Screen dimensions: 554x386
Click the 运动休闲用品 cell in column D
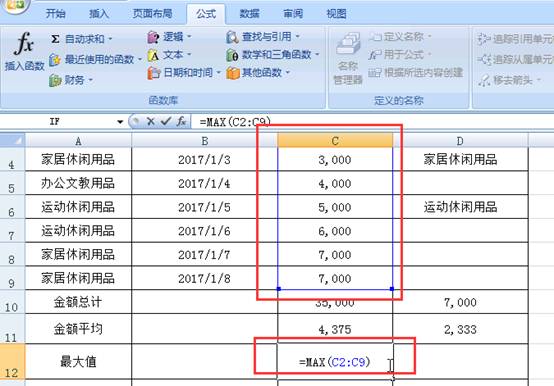460,207
